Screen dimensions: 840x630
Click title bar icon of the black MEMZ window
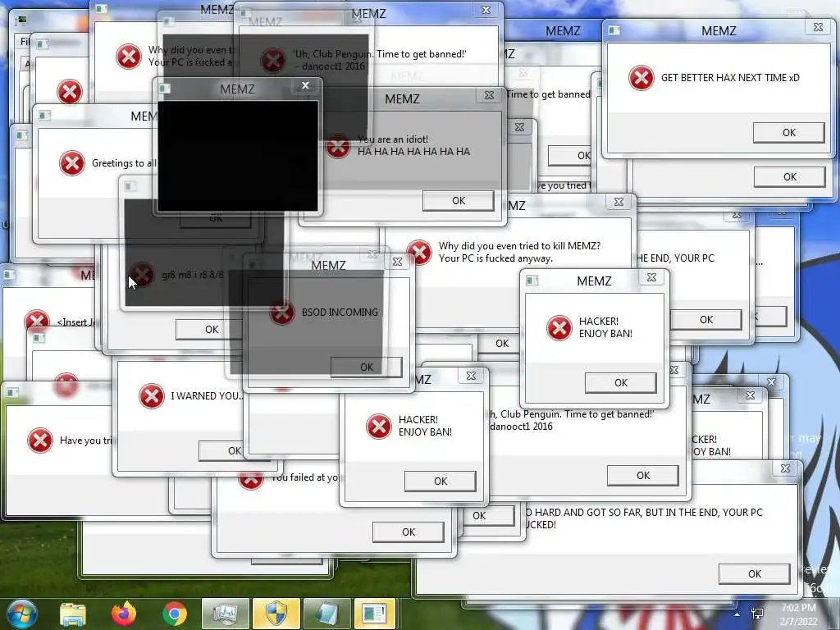click(x=164, y=89)
